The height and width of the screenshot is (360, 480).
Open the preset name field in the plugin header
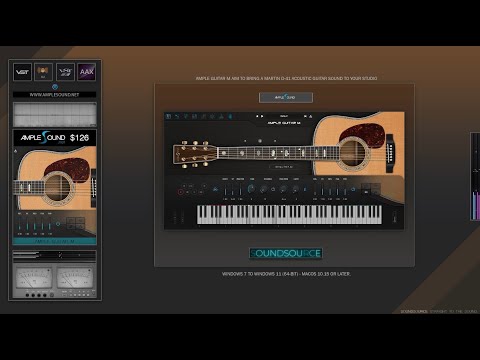[284, 116]
